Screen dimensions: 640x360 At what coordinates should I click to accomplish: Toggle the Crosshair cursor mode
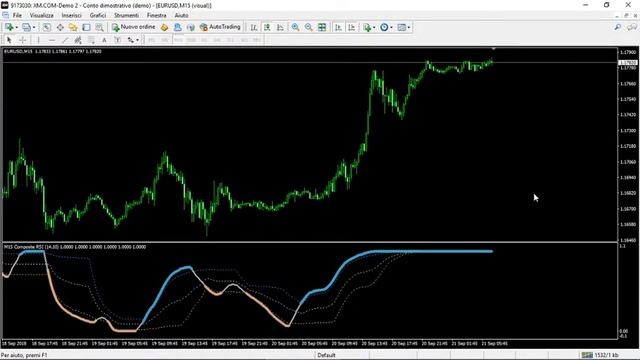click(22, 40)
